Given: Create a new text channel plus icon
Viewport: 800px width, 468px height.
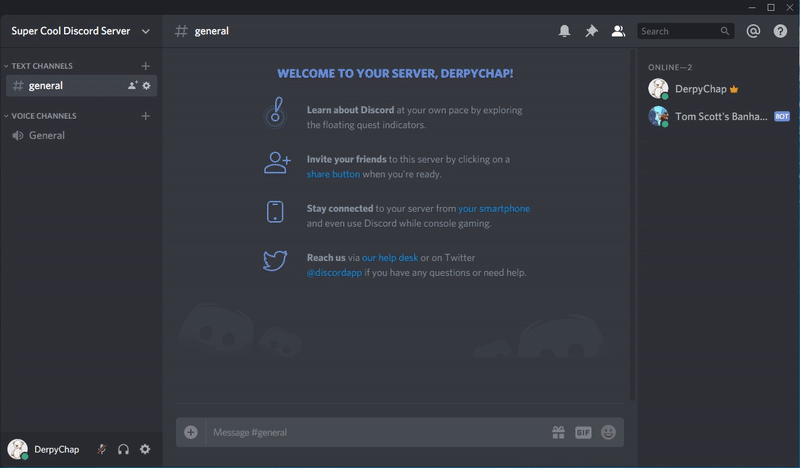Looking at the screenshot, I should tap(145, 66).
